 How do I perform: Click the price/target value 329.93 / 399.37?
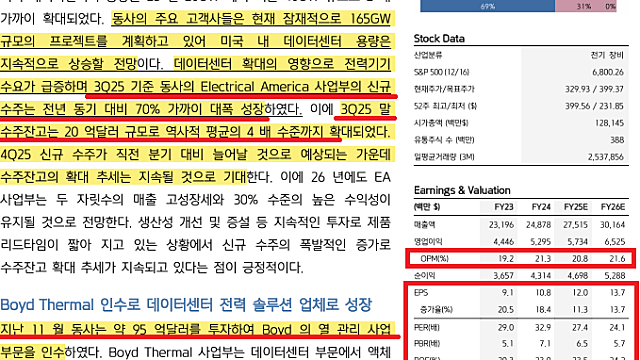(594, 89)
